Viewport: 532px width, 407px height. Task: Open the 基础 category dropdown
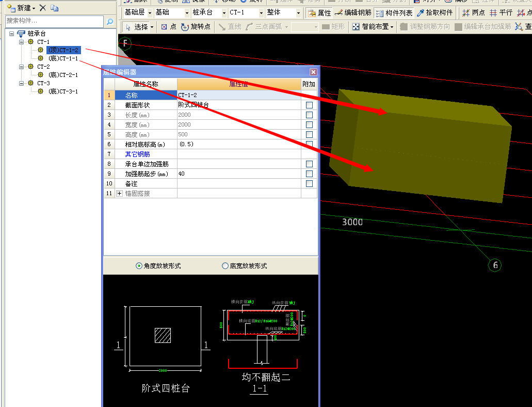(187, 13)
